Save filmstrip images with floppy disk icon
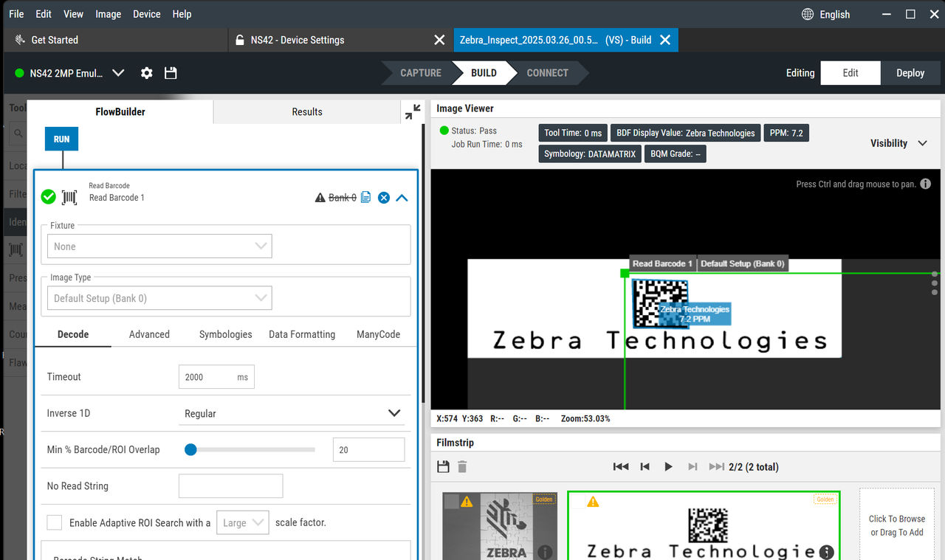The width and height of the screenshot is (945, 560). [x=443, y=466]
